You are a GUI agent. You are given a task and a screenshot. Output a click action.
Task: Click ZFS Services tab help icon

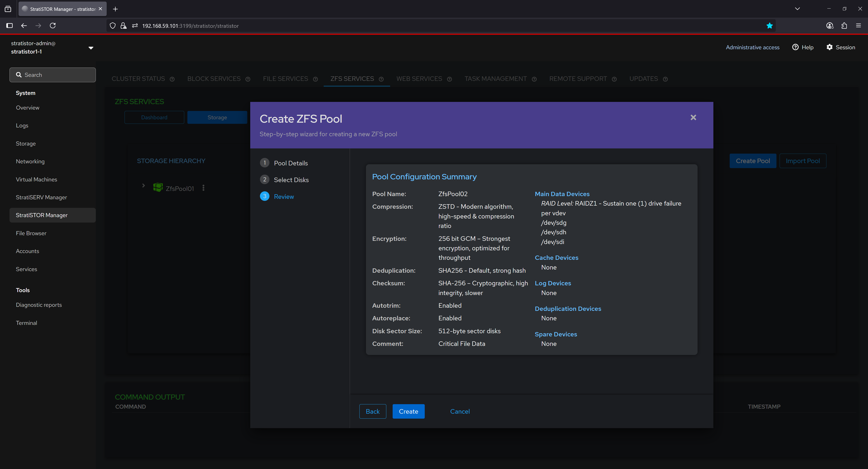point(381,79)
